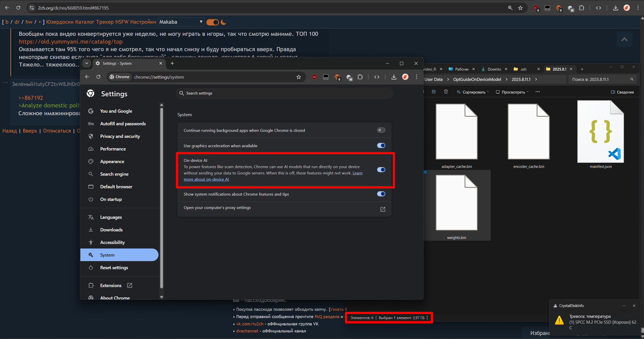Open extensions puzzle icon in main browser

click(582, 8)
